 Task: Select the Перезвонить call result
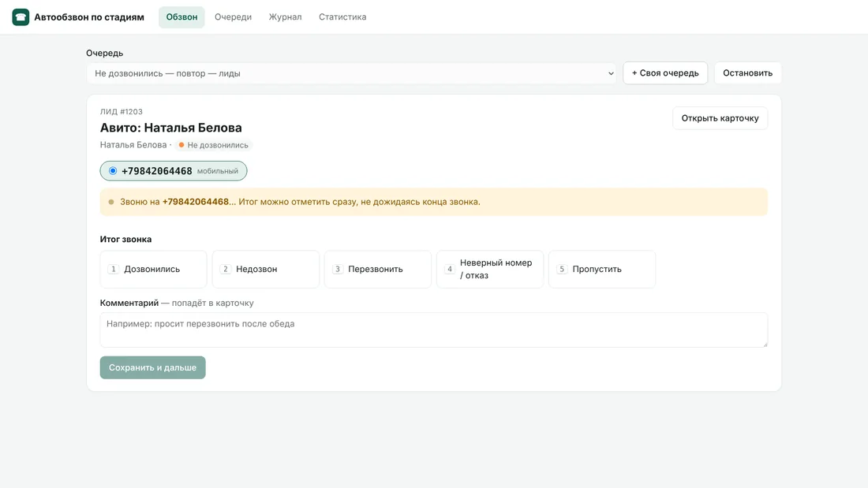(377, 270)
